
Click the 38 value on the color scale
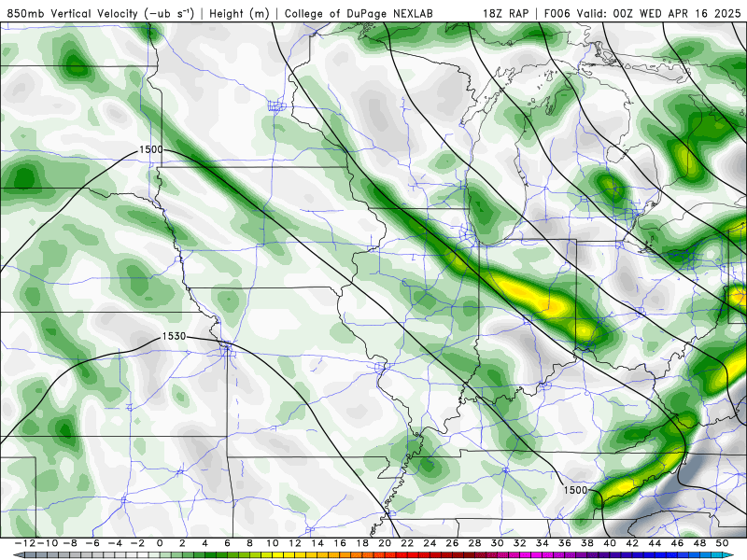(x=587, y=543)
